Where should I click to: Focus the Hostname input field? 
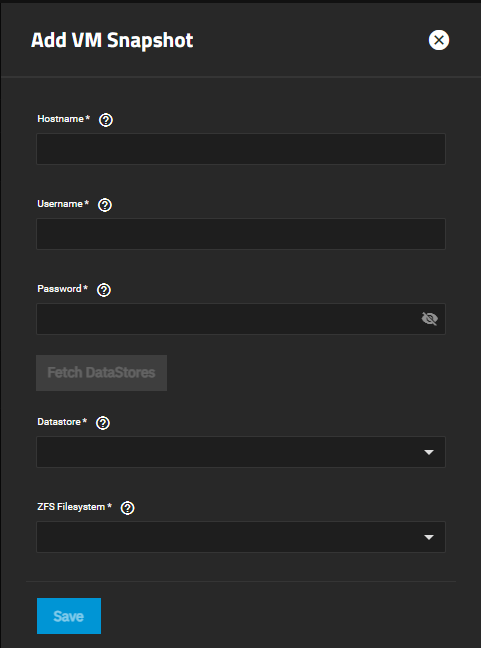click(x=241, y=149)
